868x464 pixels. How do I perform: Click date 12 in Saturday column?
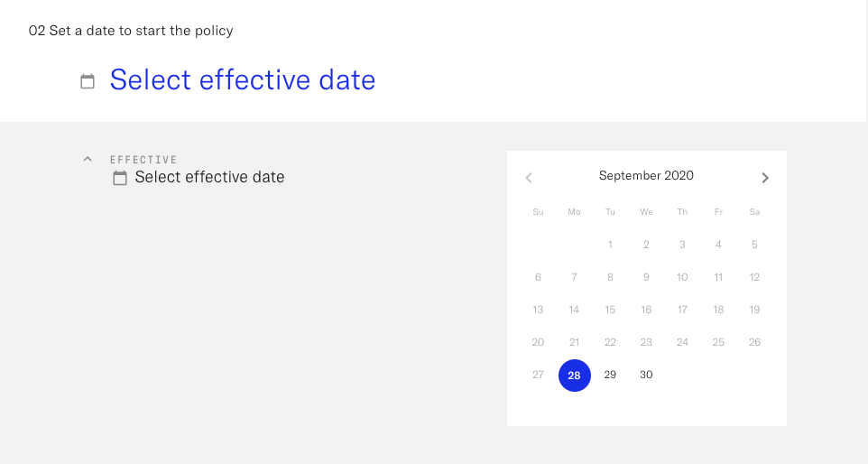point(754,277)
